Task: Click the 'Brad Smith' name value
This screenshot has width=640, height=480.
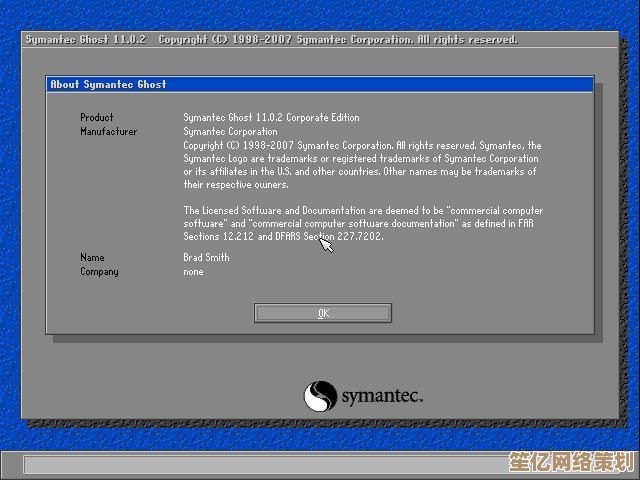Action: (x=206, y=258)
